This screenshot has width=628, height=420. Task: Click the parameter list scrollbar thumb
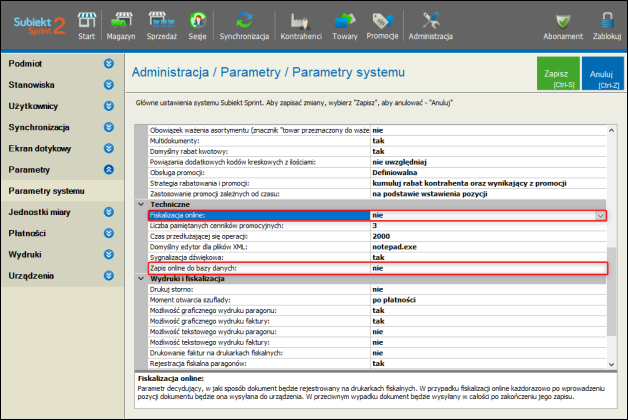(611, 291)
